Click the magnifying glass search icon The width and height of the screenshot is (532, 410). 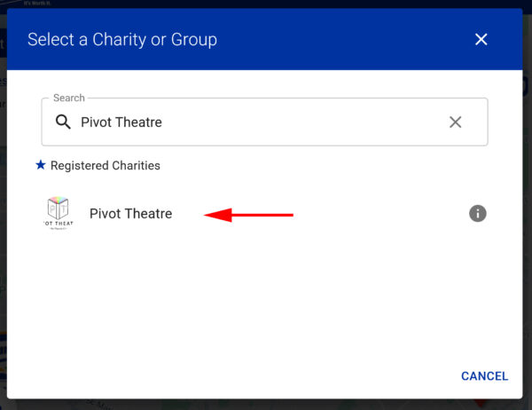(x=63, y=122)
